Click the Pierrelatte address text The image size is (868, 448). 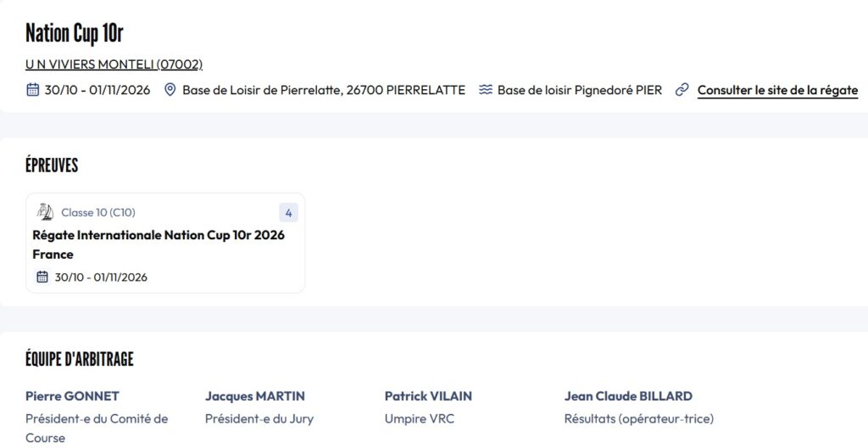324,90
